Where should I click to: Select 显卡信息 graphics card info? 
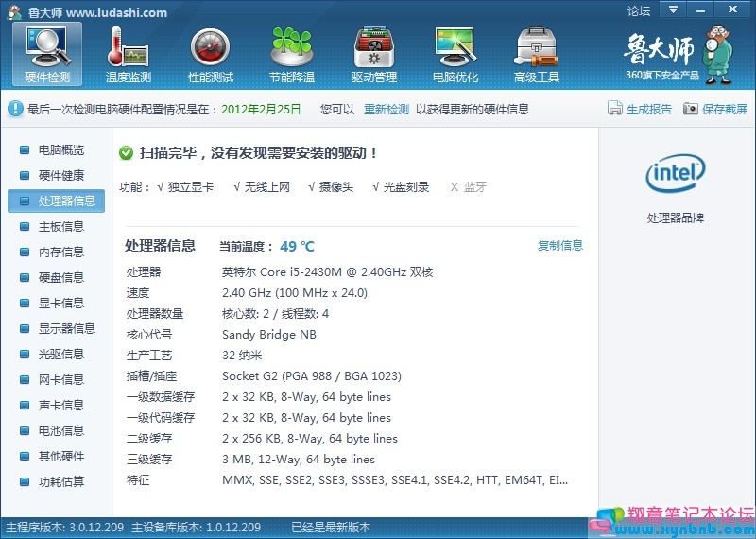(60, 303)
